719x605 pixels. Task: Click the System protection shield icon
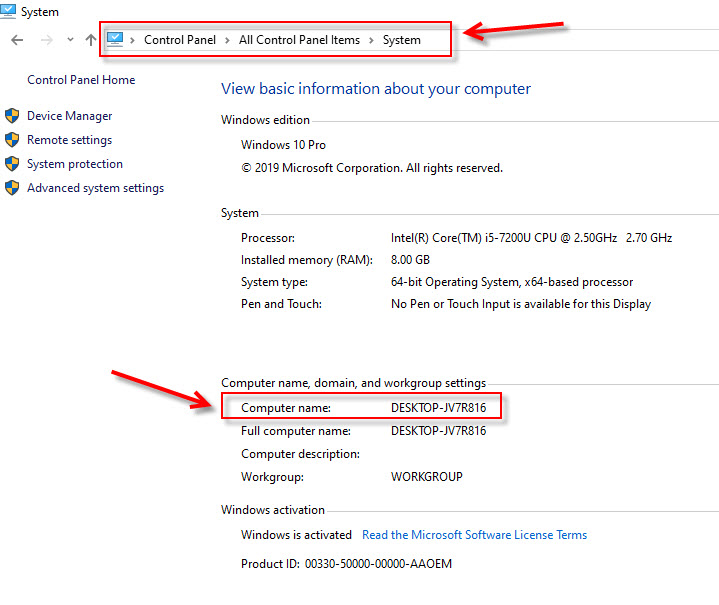tap(12, 163)
